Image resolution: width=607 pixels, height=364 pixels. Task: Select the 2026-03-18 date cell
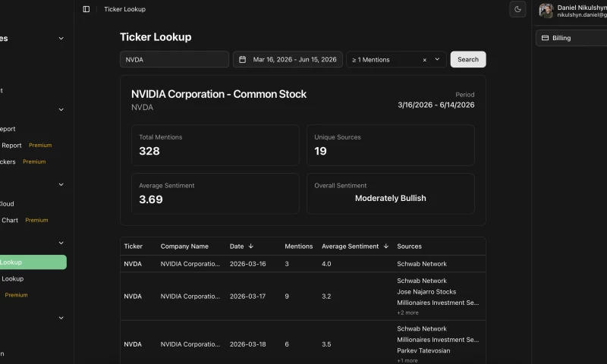tap(248, 344)
